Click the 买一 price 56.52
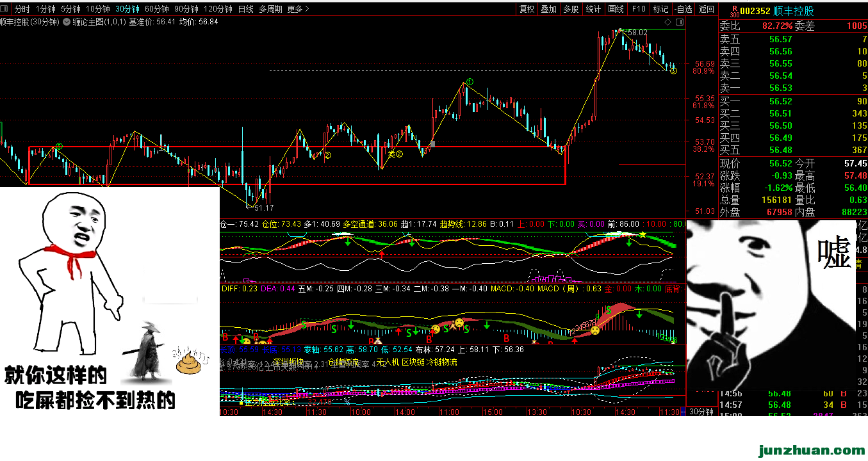This screenshot has height=461, width=868. click(x=780, y=101)
